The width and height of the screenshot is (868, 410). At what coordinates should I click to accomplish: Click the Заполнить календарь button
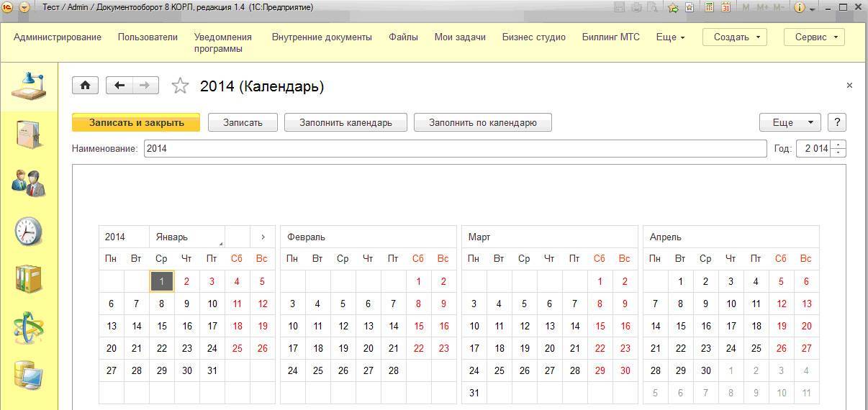tap(345, 122)
